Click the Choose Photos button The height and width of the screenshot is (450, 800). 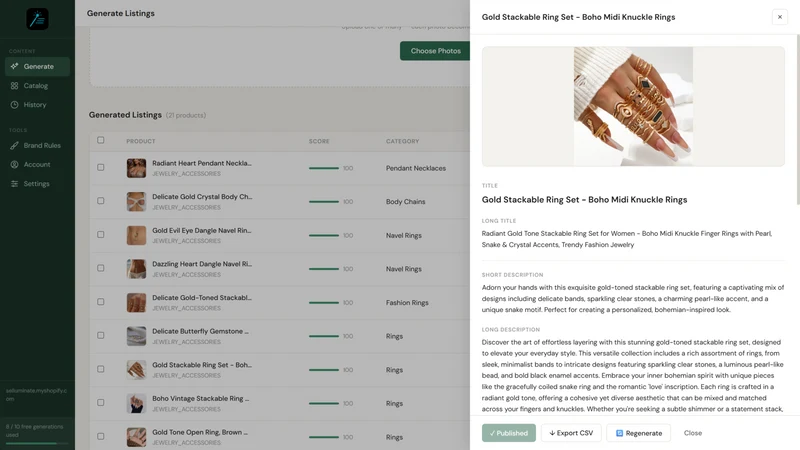pyautogui.click(x=435, y=51)
